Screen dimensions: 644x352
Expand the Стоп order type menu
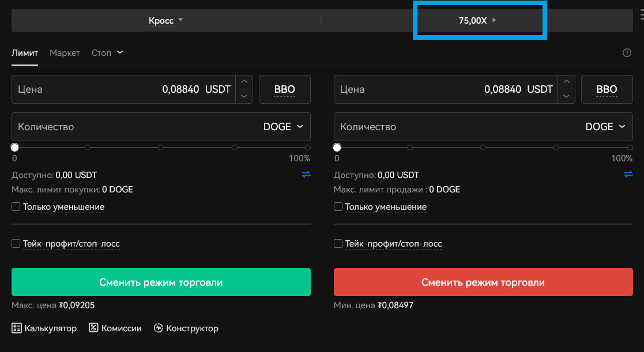(x=107, y=52)
